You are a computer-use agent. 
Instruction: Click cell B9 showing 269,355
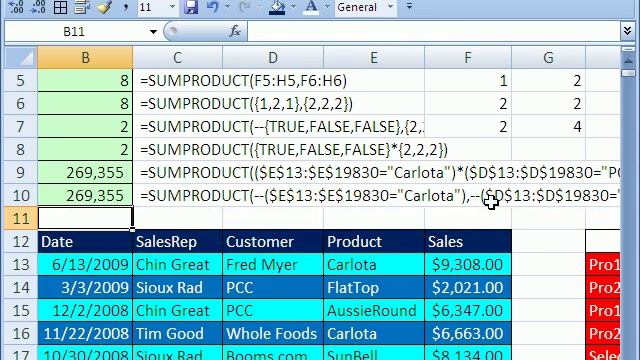point(85,173)
